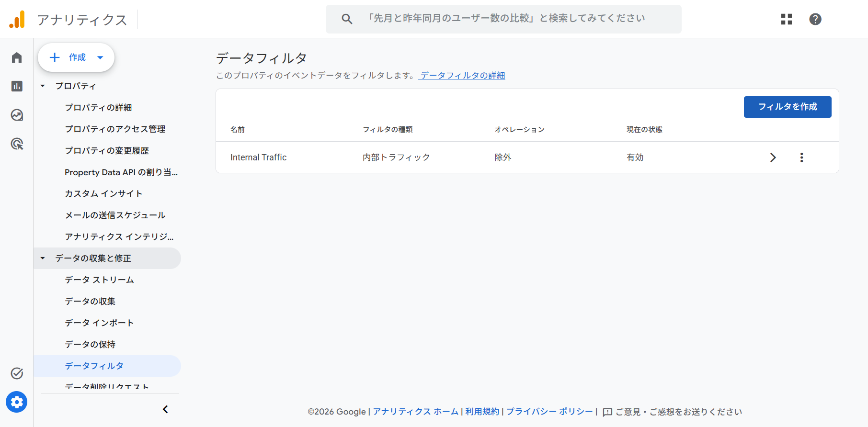
Task: Click the search magnifier icon
Action: (347, 19)
